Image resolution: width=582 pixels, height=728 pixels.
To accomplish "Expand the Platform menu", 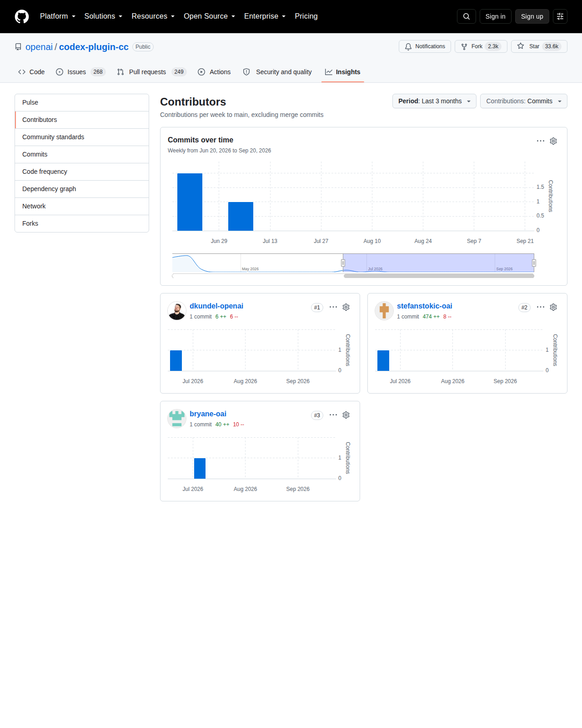I will [58, 16].
